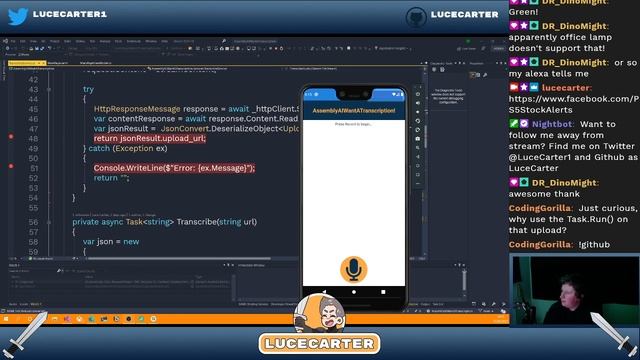Click the return "" statement on line 52

click(111, 178)
